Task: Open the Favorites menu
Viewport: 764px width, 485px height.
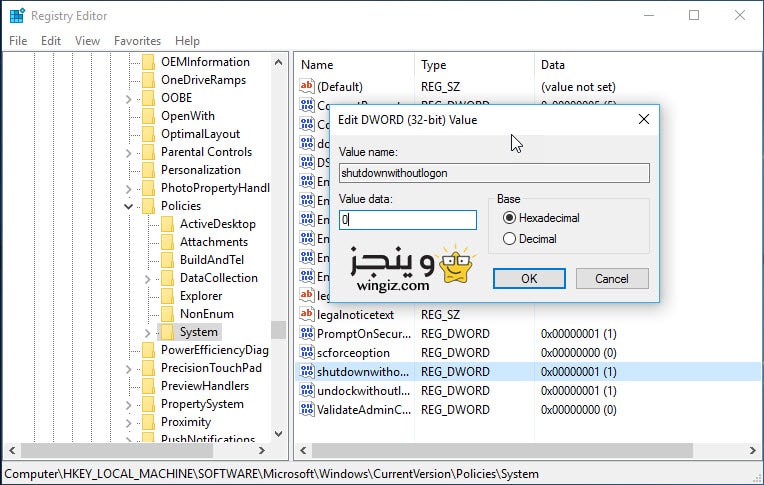Action: coord(137,41)
